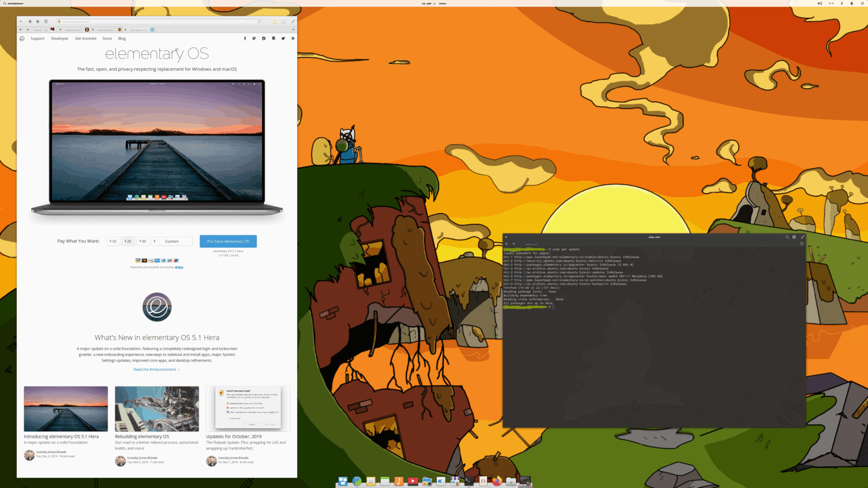Open Mail app from dock
868x488 pixels.
(x=371, y=481)
